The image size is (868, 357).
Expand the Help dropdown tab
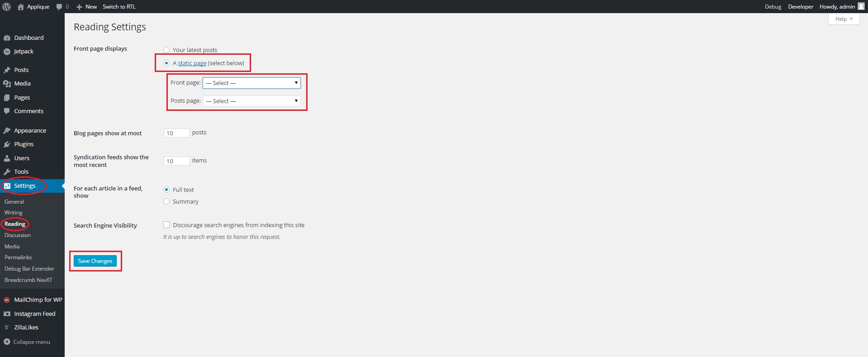point(844,19)
